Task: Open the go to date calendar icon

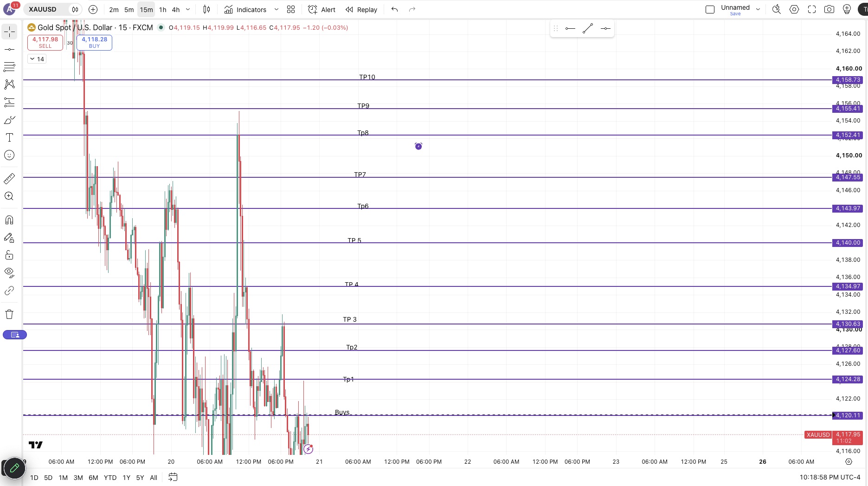Action: click(x=173, y=477)
